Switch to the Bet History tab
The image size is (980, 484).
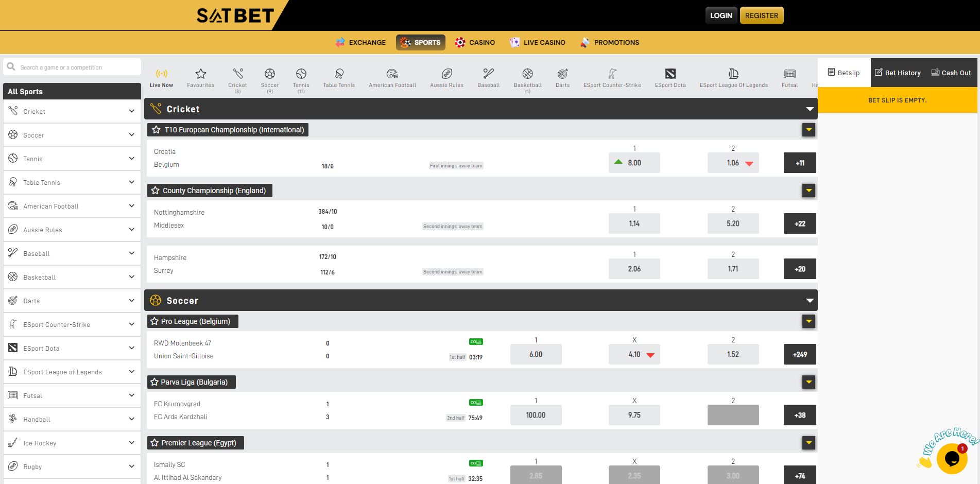pyautogui.click(x=898, y=73)
